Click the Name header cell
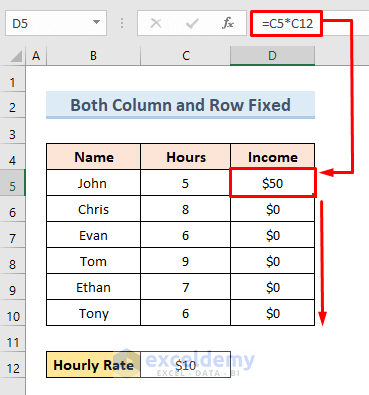369x395 pixels. click(x=94, y=157)
